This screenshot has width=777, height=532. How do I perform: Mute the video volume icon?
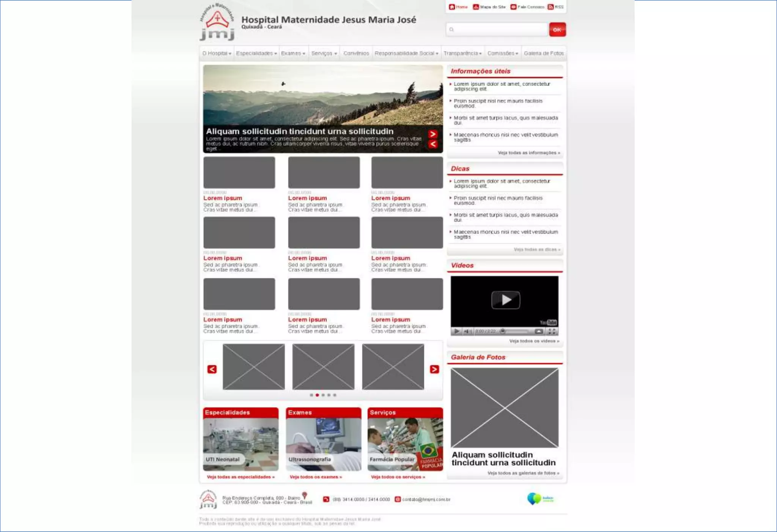467,331
